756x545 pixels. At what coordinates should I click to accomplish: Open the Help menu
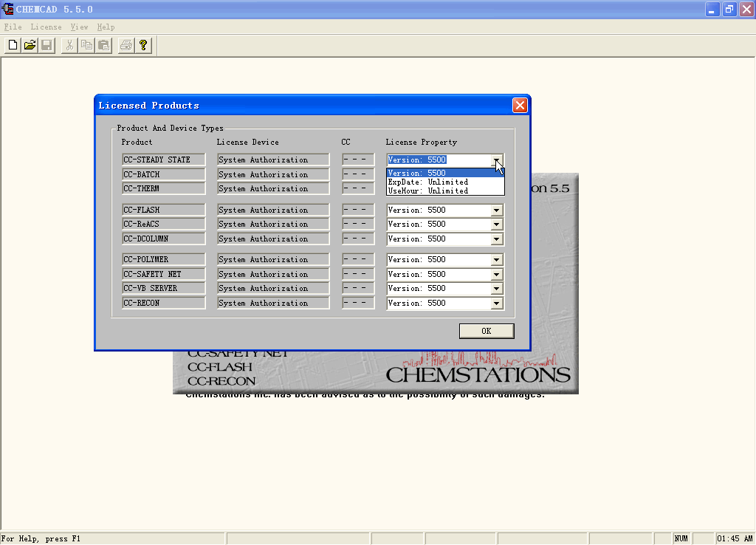[106, 27]
